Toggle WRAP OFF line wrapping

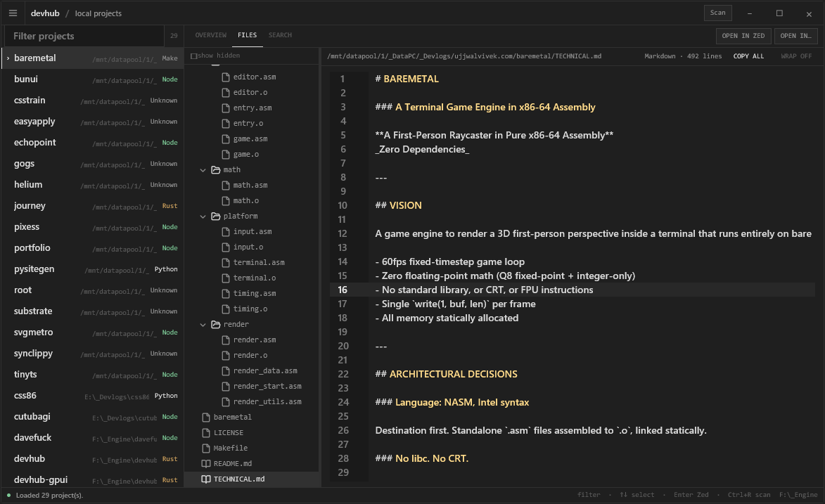click(x=796, y=56)
